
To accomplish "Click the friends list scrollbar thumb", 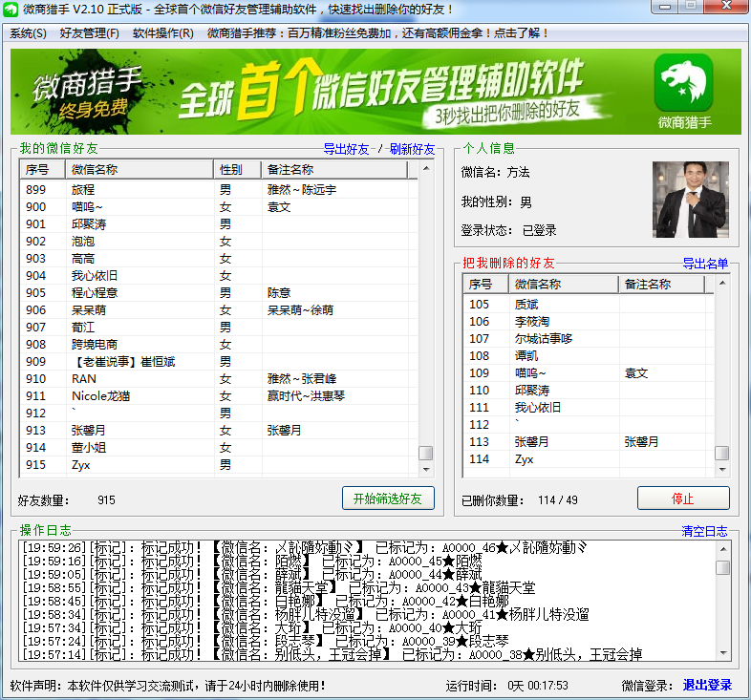I will tap(426, 453).
